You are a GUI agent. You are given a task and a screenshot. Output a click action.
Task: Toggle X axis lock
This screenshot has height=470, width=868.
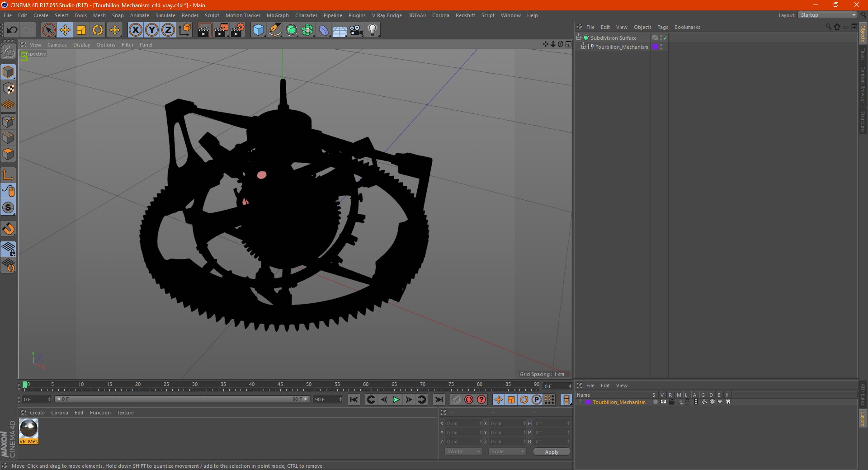click(x=135, y=30)
